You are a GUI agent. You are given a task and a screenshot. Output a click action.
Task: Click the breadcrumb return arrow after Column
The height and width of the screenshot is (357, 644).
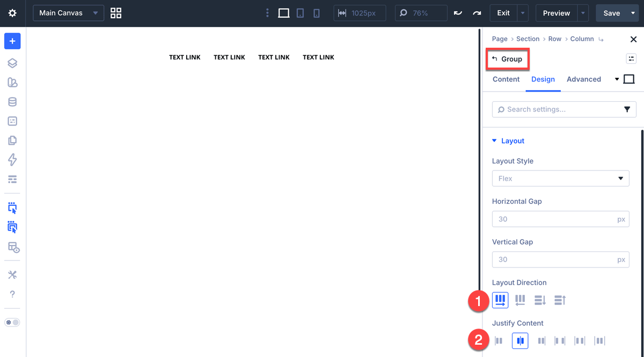[601, 39]
